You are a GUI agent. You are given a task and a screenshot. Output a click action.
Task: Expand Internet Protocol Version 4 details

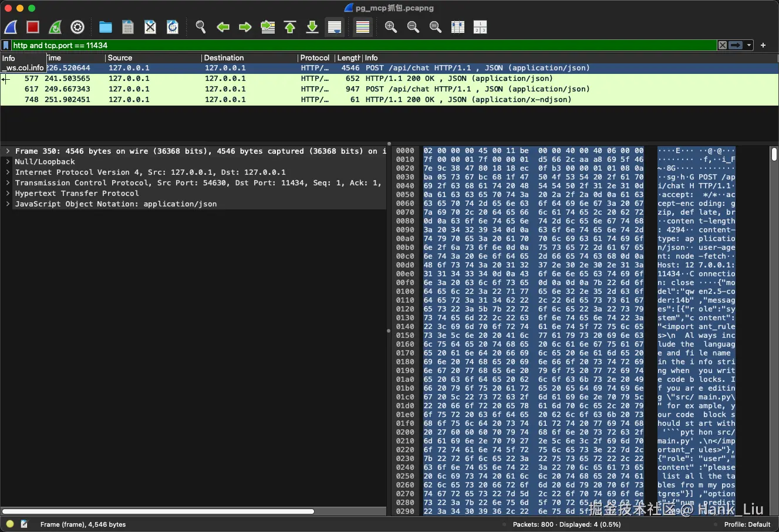[8, 172]
